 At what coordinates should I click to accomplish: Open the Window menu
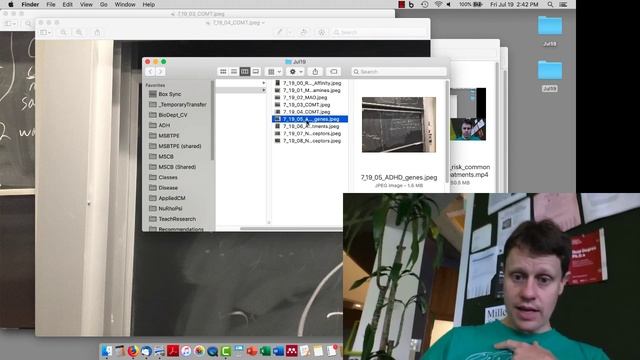click(125, 4)
